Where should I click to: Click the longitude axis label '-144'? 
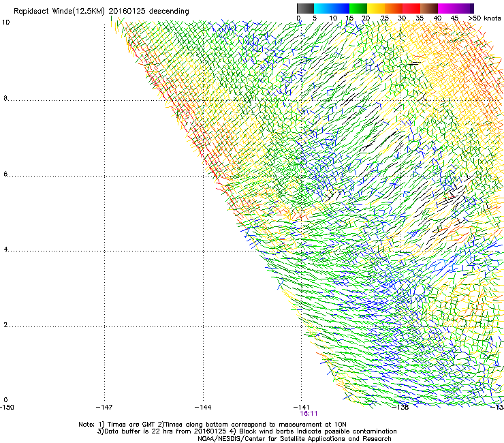(203, 408)
